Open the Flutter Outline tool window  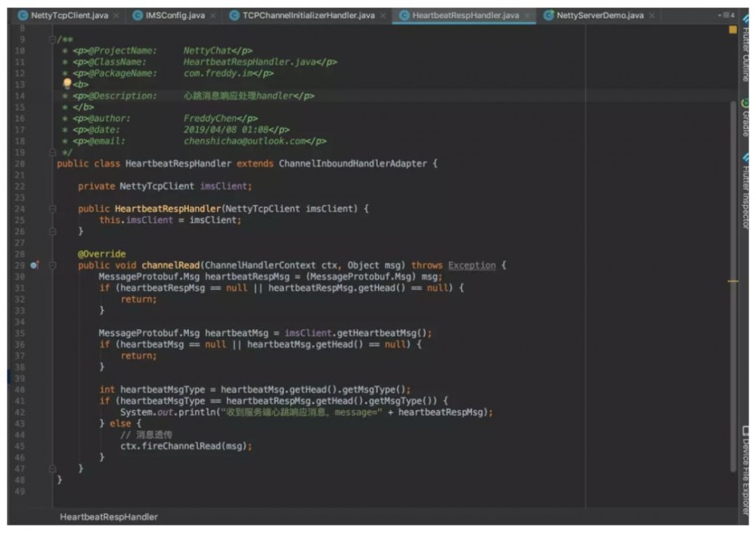(746, 48)
